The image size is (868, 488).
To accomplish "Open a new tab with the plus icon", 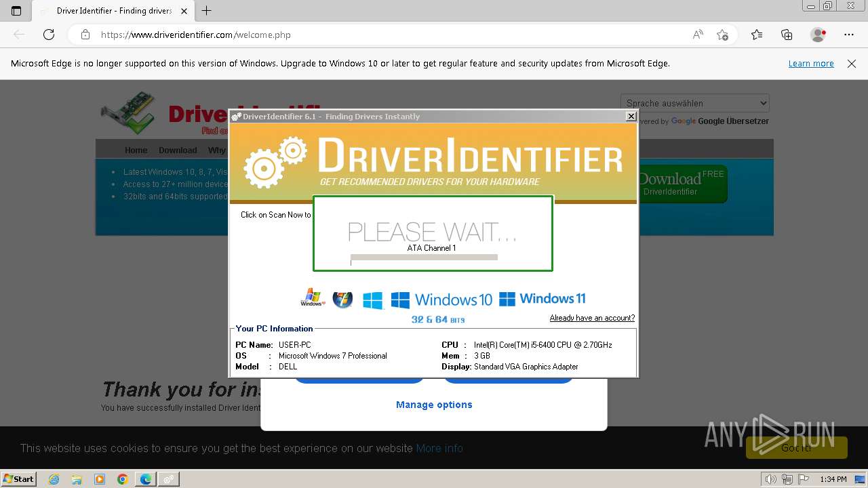I will (207, 11).
